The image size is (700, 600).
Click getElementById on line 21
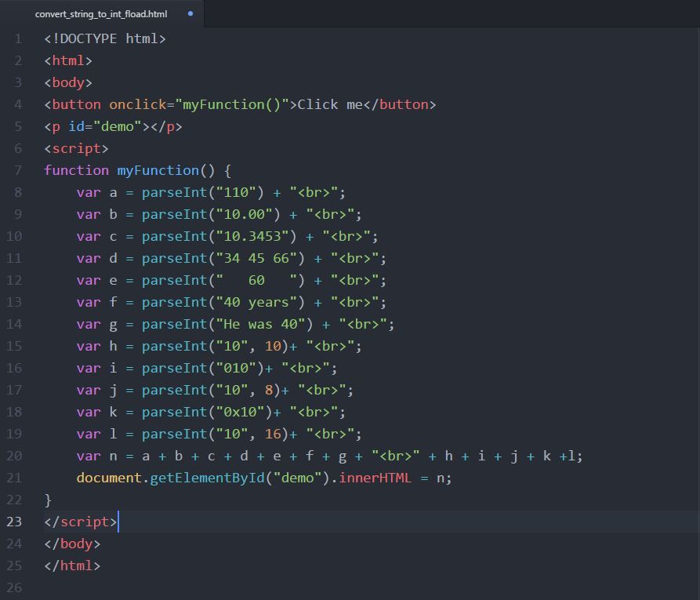coord(207,478)
